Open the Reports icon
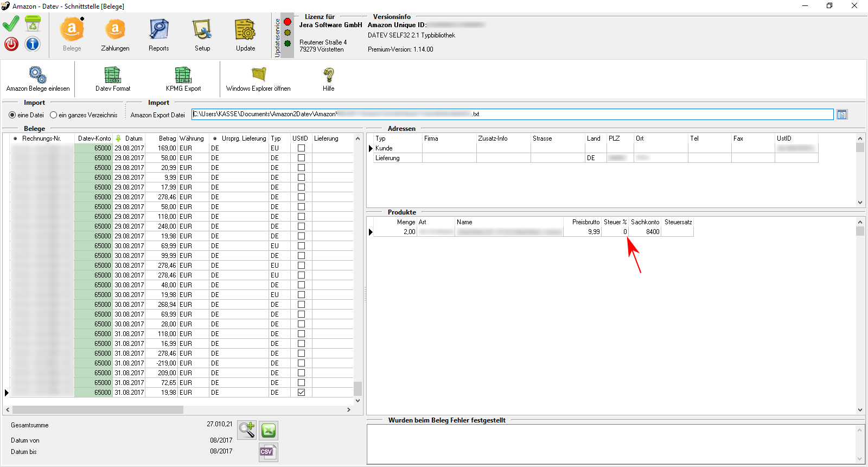Screen dimensions: 868x467 (x=159, y=30)
